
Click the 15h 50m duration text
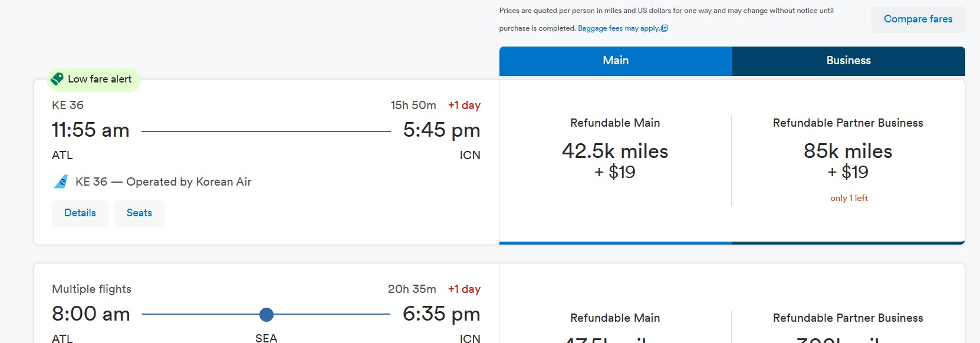[x=413, y=105]
